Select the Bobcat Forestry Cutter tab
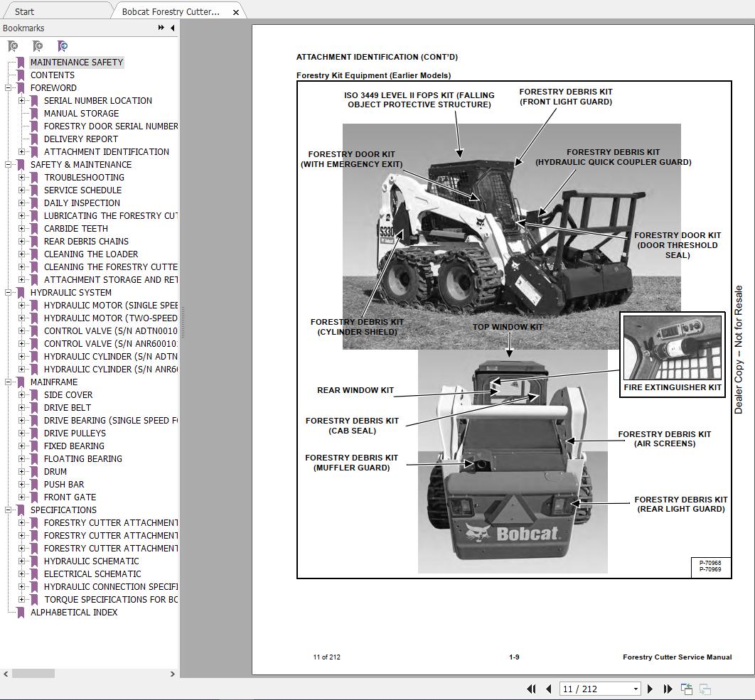 coord(171,11)
